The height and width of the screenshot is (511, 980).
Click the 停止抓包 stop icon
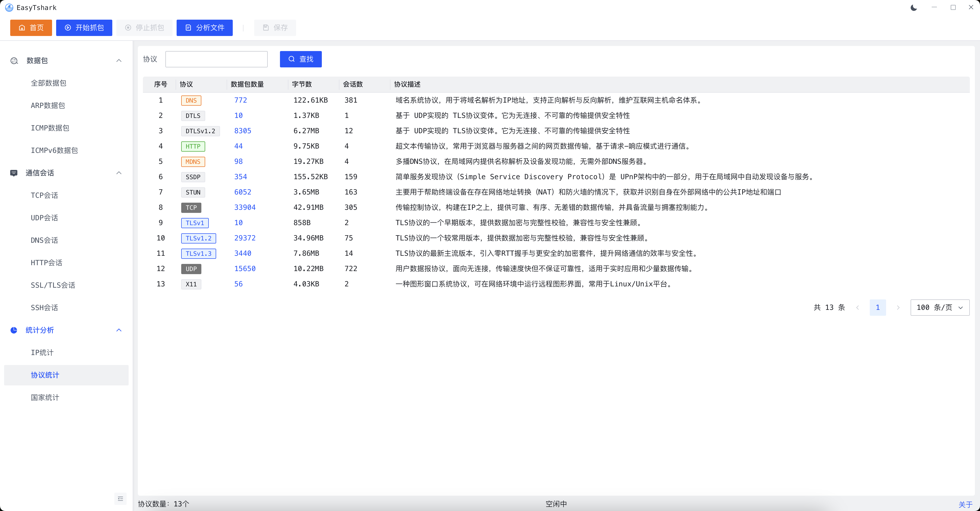tap(128, 28)
